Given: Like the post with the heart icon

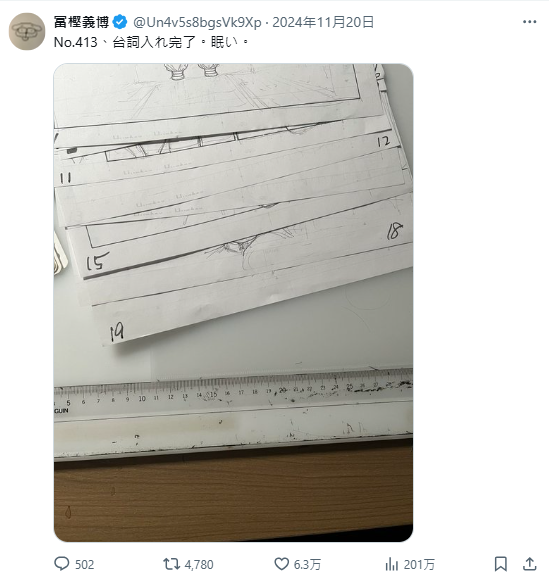Looking at the screenshot, I should [281, 564].
